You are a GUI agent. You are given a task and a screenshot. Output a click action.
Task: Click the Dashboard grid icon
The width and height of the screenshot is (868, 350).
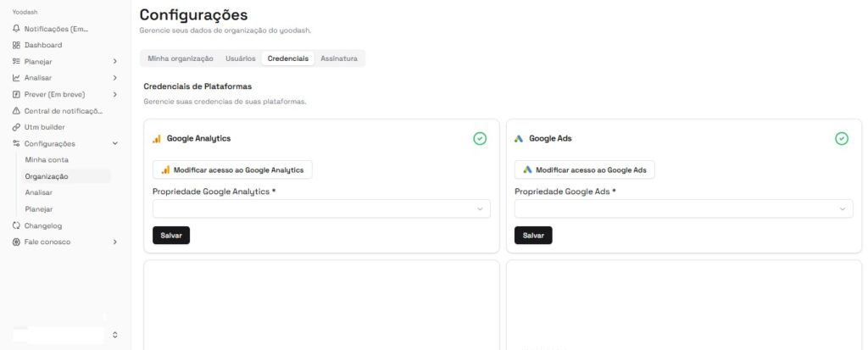point(16,45)
